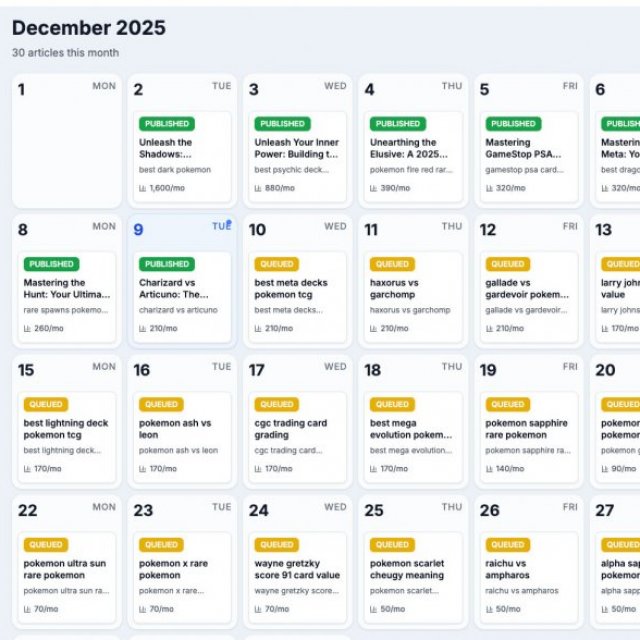Click the chart icon next to 260/mo
Screen dimensions: 640x640
click(x=27, y=329)
